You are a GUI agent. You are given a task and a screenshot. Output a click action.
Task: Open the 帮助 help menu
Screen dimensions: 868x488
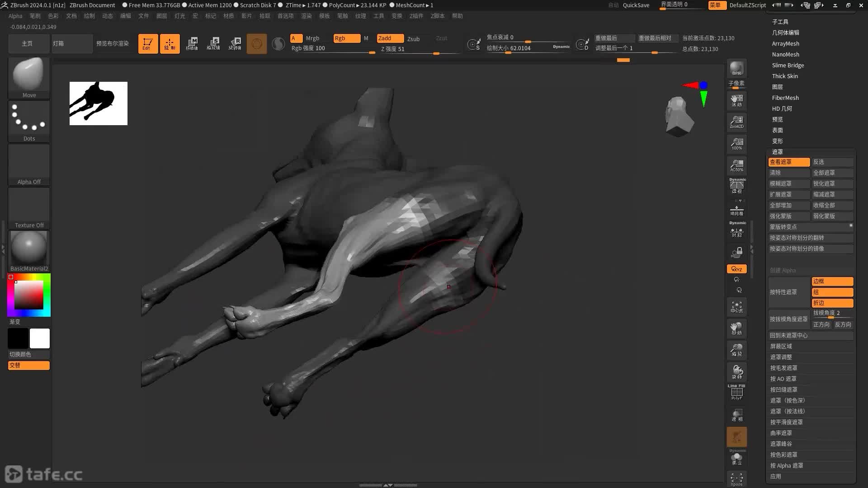click(458, 16)
